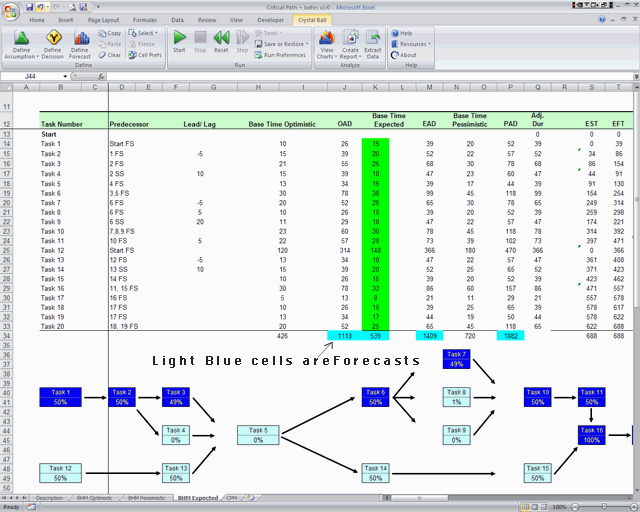Screen dimensions: 640x512
Task: Zoom out with minus button
Action: (x=575, y=507)
